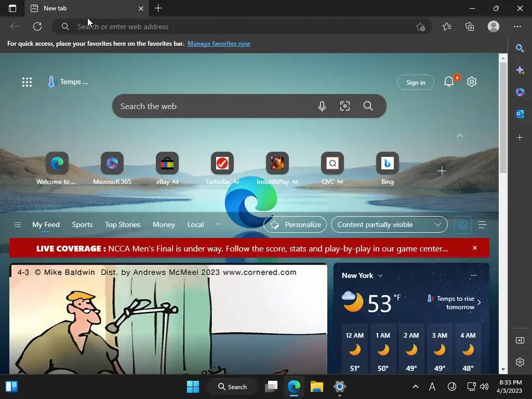
Task: Open the Microsoft 365 quick link
Action: 112,169
